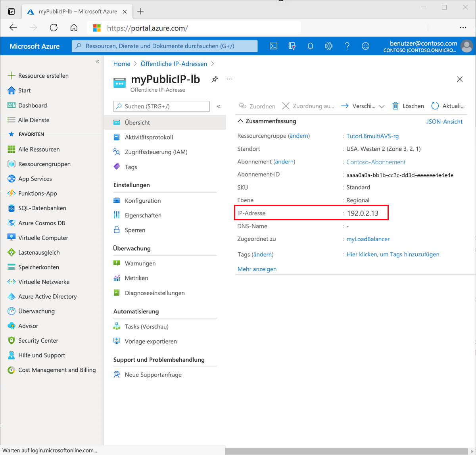Open Sperren settings
Image resolution: width=476 pixels, height=455 pixels.
(x=129, y=230)
